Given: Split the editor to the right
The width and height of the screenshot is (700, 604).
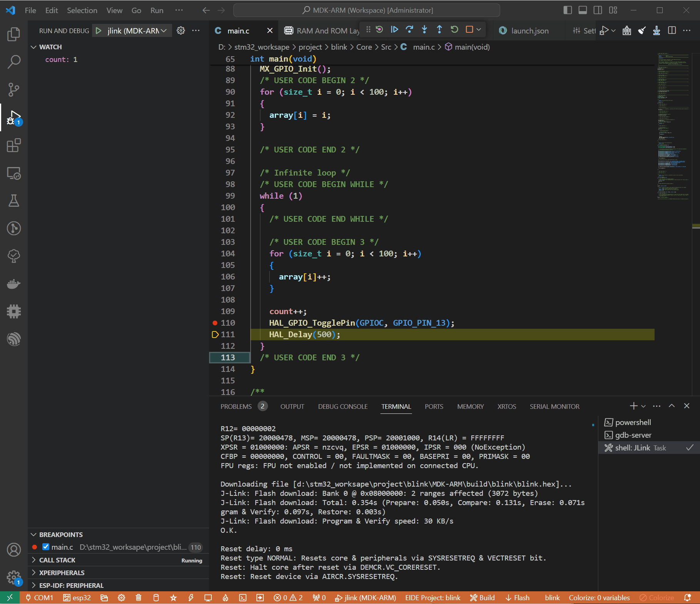Looking at the screenshot, I should coord(672,30).
